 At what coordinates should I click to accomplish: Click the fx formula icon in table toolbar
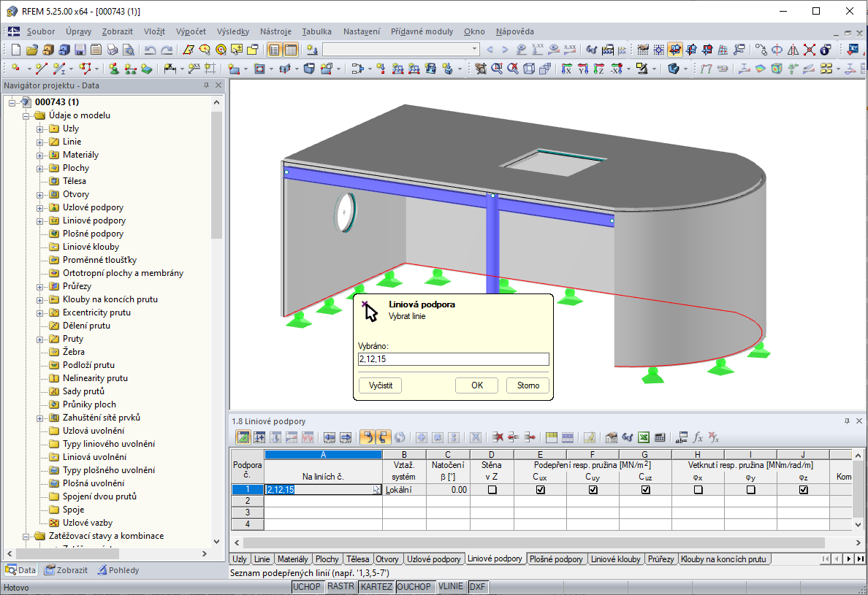coord(698,437)
